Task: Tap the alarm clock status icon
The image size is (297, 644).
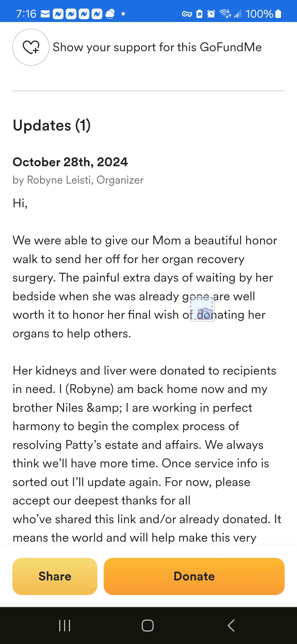Action: [x=211, y=14]
